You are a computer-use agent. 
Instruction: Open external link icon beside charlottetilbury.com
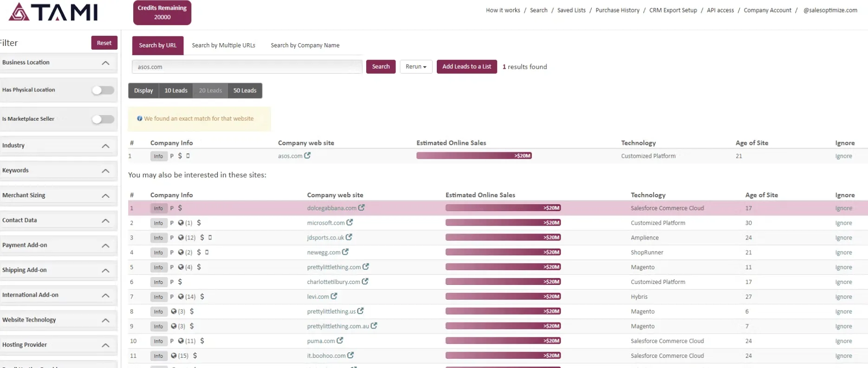[x=365, y=282]
